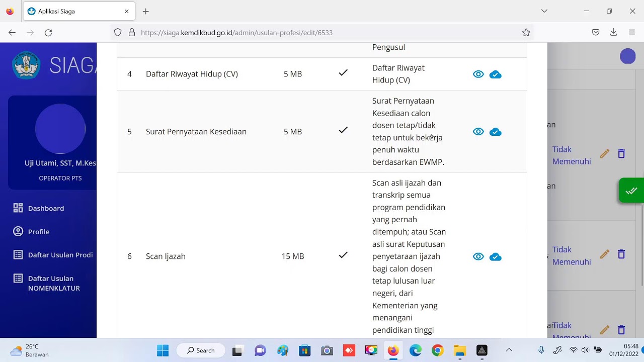Open the Firefox downloads panel
Image resolution: width=644 pixels, height=362 pixels.
613,33
